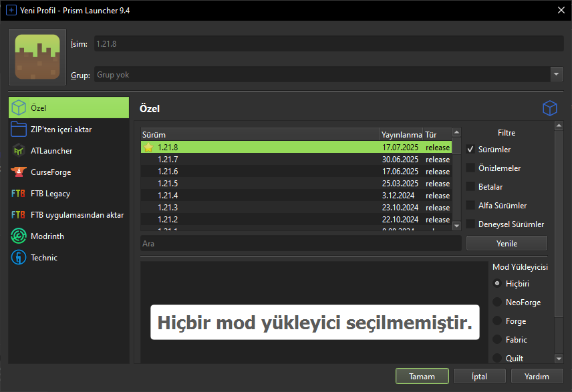Select version 1.21.4 row
Image resolution: width=572 pixels, height=392 pixels.
pyautogui.click(x=296, y=196)
